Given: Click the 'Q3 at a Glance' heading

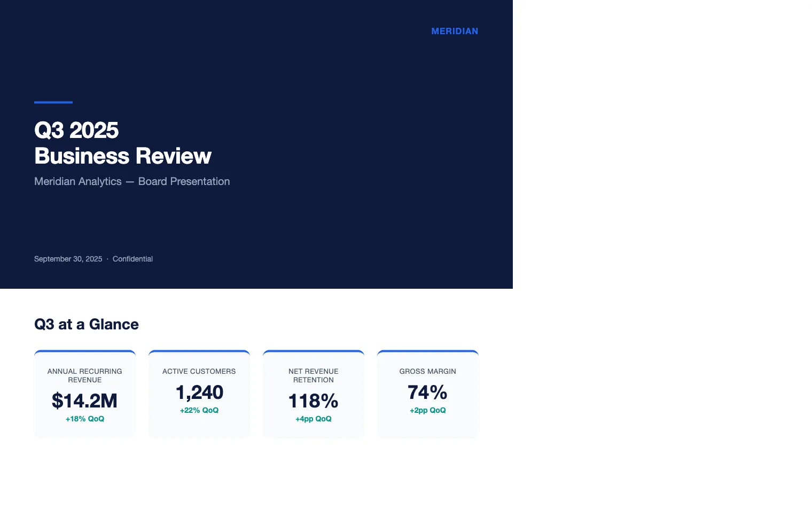Looking at the screenshot, I should [x=87, y=324].
